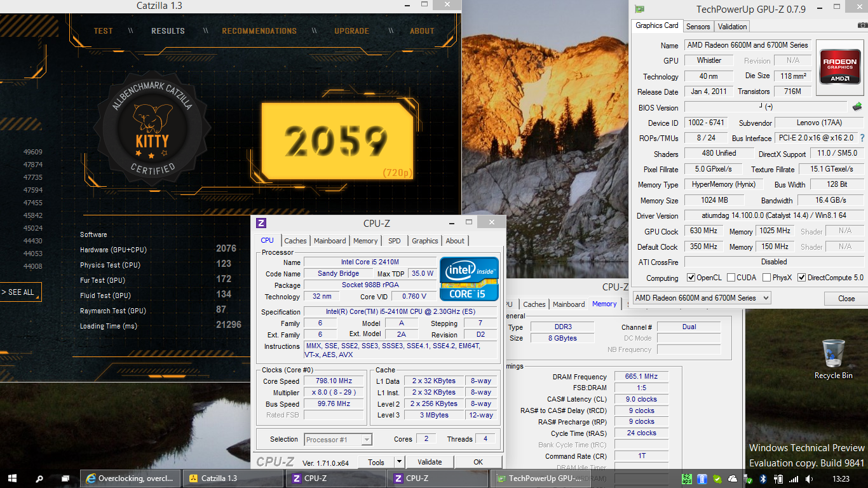Open the Bluetooth tray icon
This screenshot has width=868, height=488.
764,478
